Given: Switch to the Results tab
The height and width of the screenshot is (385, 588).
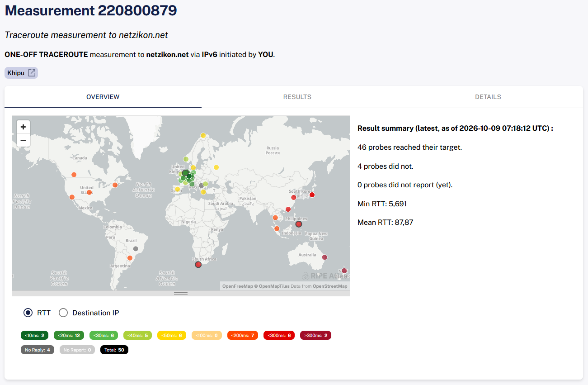Looking at the screenshot, I should coord(297,97).
